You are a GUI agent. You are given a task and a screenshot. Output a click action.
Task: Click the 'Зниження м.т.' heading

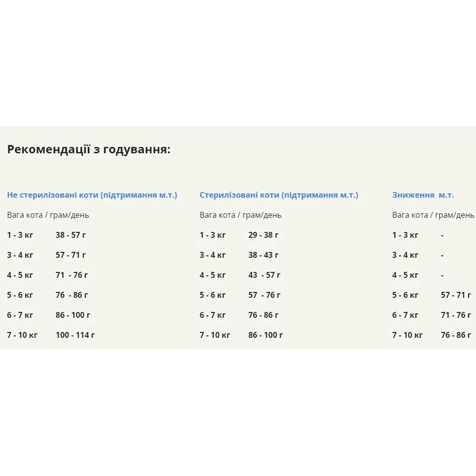[x=423, y=195]
